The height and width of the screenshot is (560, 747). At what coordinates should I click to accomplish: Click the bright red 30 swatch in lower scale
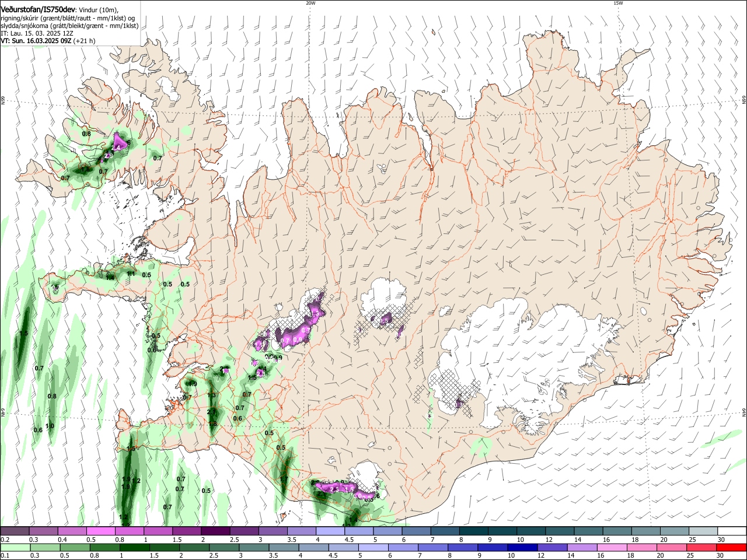point(732,548)
